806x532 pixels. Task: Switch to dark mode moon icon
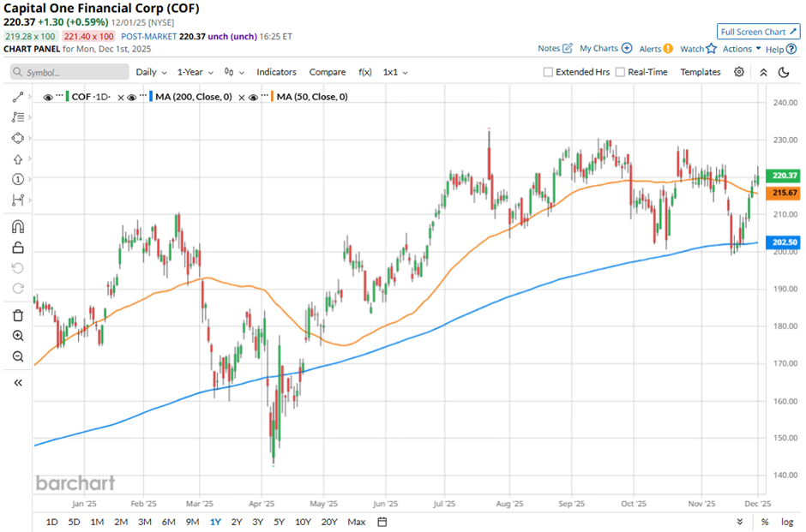click(784, 72)
